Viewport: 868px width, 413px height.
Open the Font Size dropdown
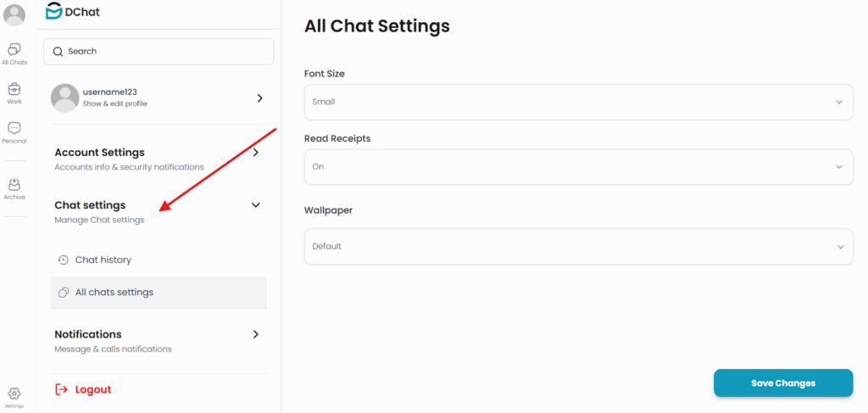tap(578, 102)
